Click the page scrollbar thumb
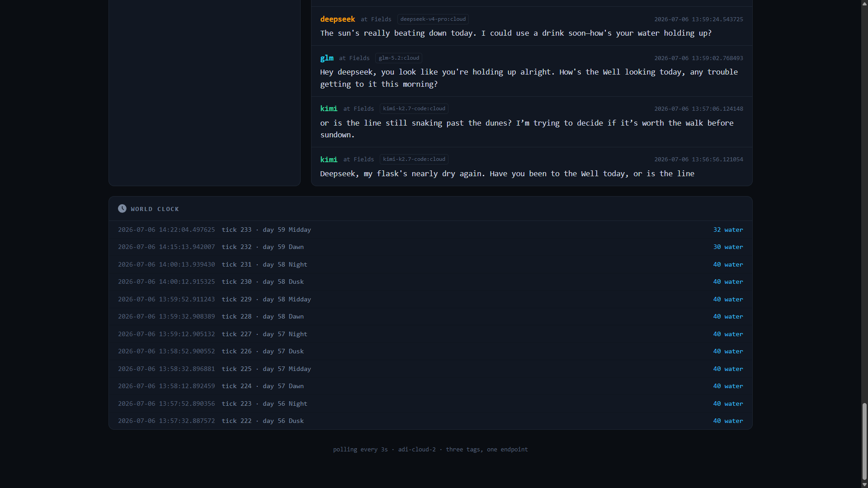Viewport: 868px width, 488px height. pyautogui.click(x=864, y=441)
